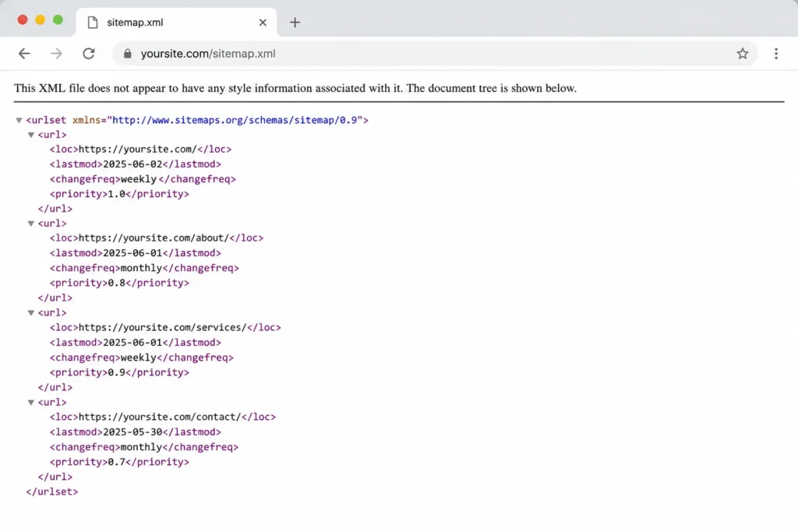Click loc text https://yoursite.com/contact/
Screen dimensions: 798x532
pos(160,417)
